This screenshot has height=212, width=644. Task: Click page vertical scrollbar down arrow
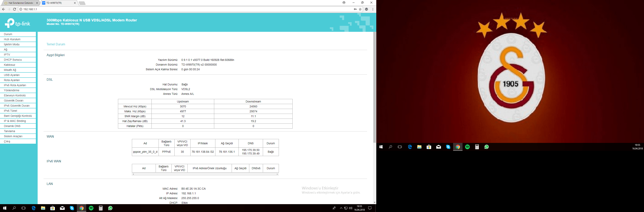point(374,202)
